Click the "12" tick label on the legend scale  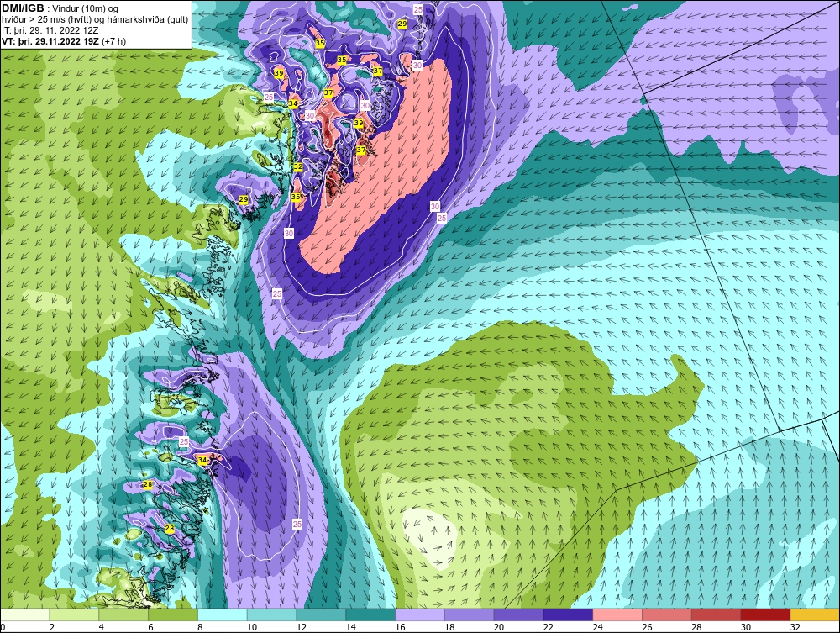coord(301,627)
